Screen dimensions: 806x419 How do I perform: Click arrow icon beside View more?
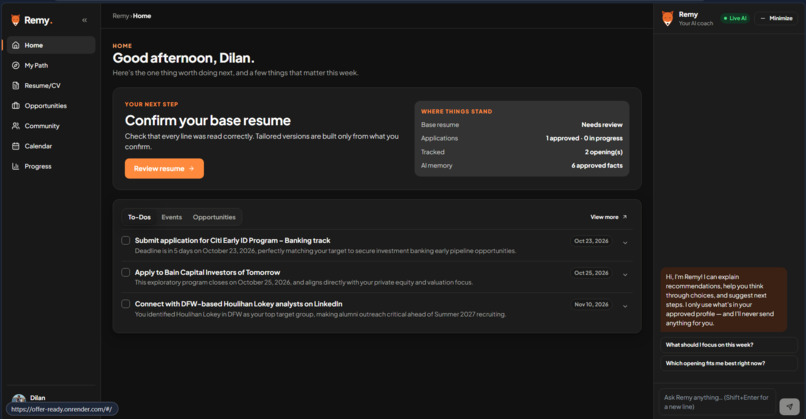(x=625, y=217)
